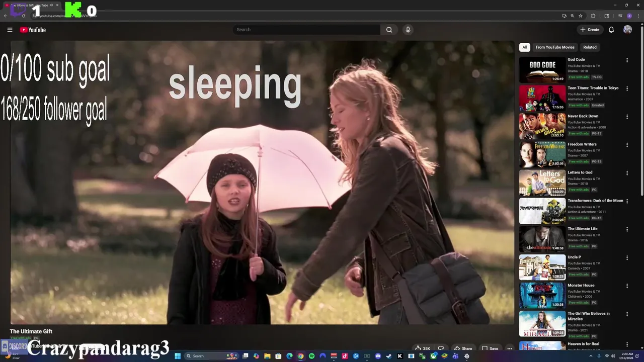The image size is (644, 362).
Task: Open Chrome three-dot menu
Action: 638,16
